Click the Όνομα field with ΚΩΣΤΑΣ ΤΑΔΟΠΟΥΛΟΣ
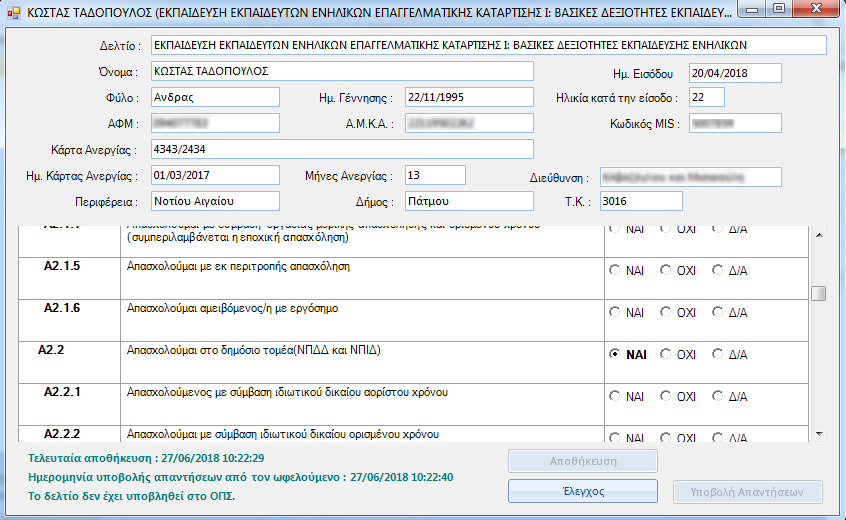This screenshot has width=846, height=520. click(x=341, y=72)
